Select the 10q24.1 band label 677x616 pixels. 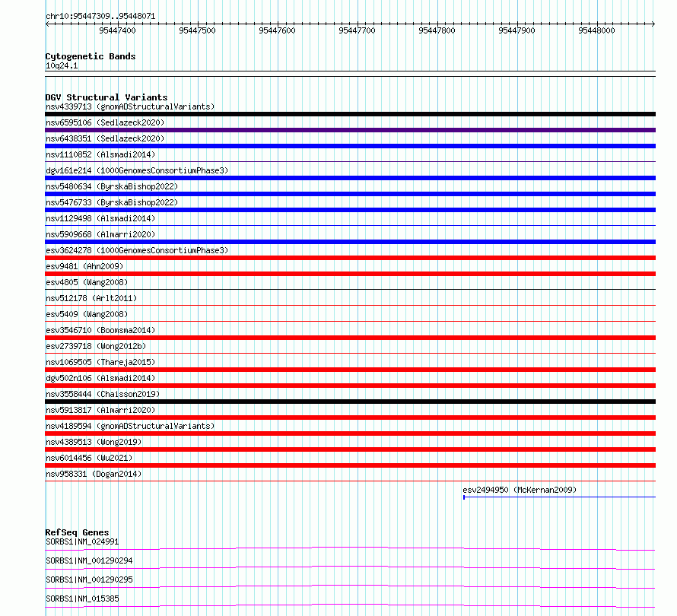62,65
